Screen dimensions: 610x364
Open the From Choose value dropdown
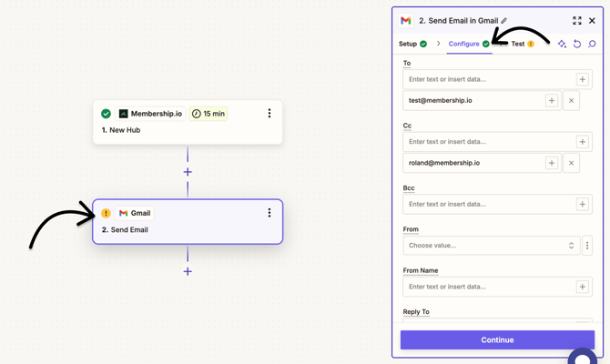click(492, 246)
